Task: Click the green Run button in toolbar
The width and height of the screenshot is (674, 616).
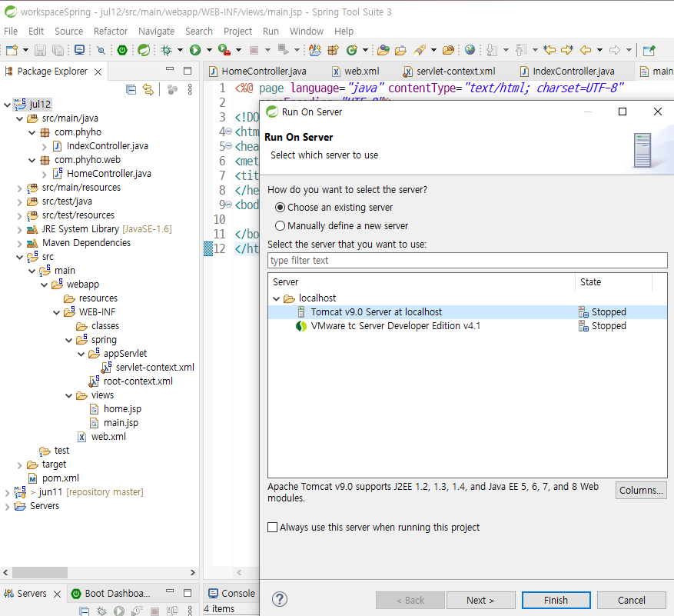Action: (x=195, y=50)
